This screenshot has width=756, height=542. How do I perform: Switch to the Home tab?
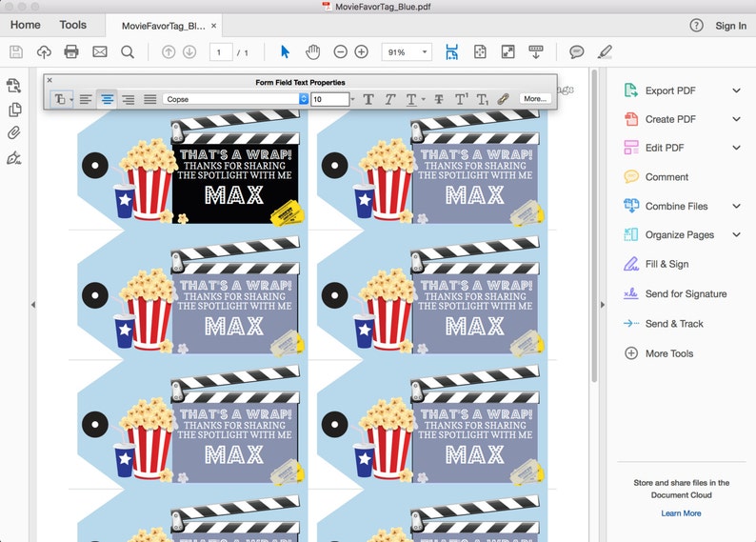[25, 25]
